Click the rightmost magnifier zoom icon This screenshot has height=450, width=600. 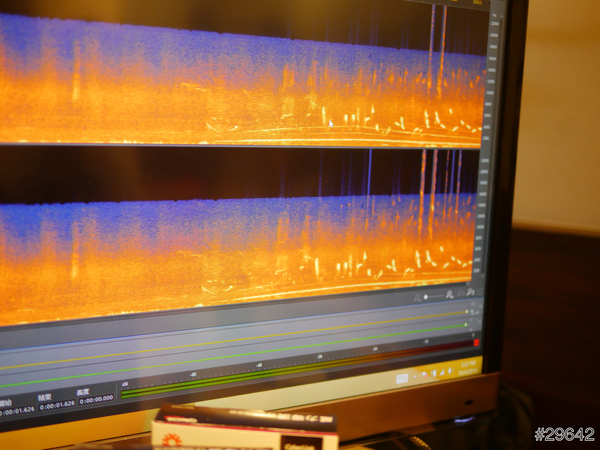pos(471,292)
